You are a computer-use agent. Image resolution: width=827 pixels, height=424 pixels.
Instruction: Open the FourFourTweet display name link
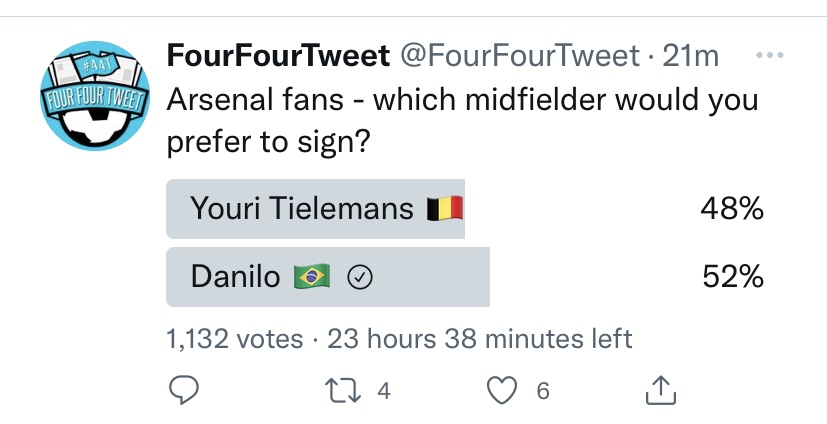(278, 55)
